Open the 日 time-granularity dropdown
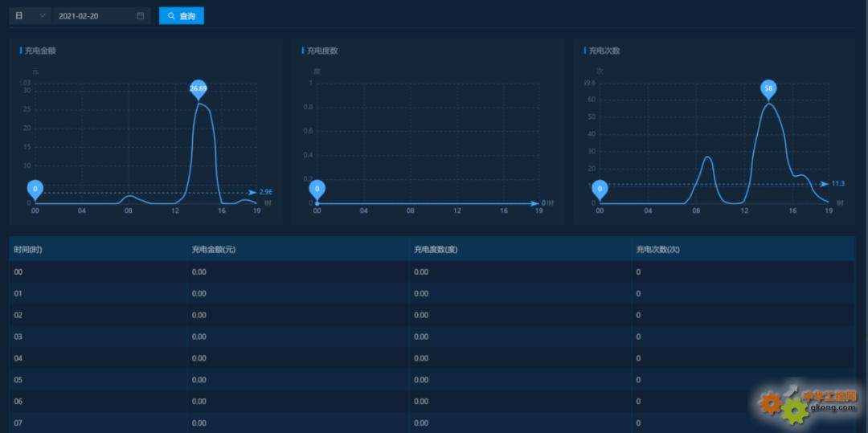Viewport: 868px width, 433px height. [x=30, y=16]
